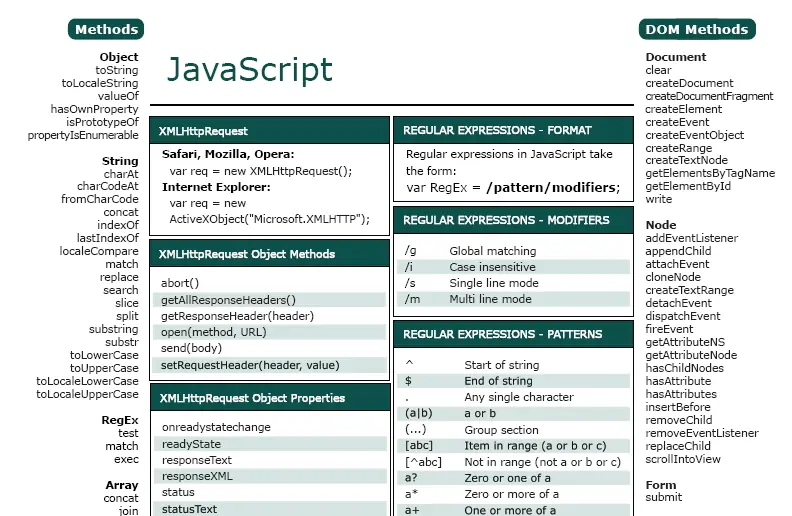This screenshot has height=516, width=792.
Task: Click XMLHttpRequest Object Methods header
Action: click(270, 253)
